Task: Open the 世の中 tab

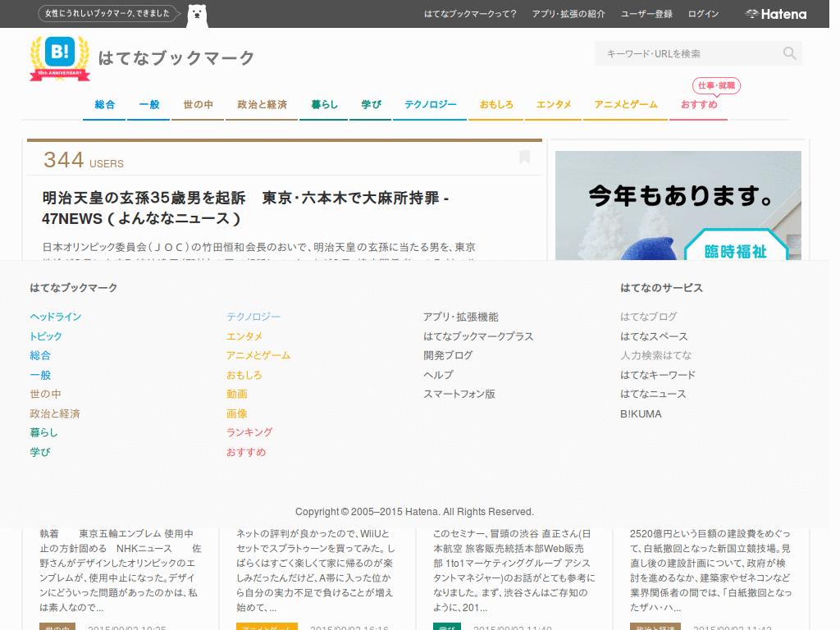Action: tap(198, 104)
